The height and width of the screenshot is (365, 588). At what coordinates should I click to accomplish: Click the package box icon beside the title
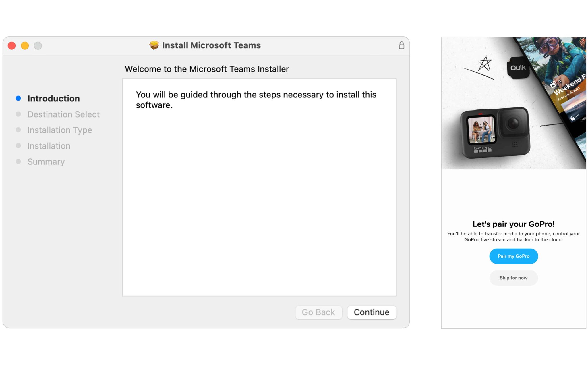click(x=154, y=45)
